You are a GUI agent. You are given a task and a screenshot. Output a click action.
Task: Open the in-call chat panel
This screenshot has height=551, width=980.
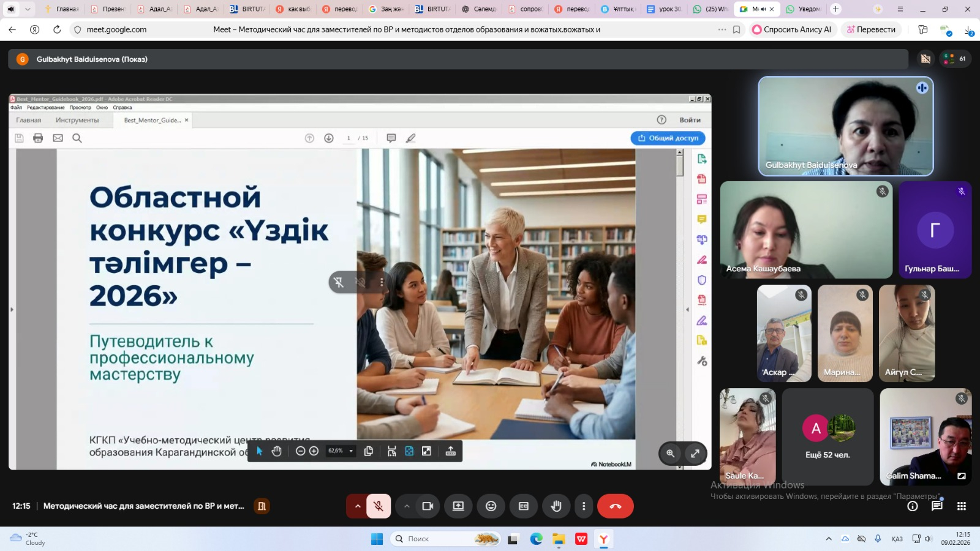click(x=937, y=506)
